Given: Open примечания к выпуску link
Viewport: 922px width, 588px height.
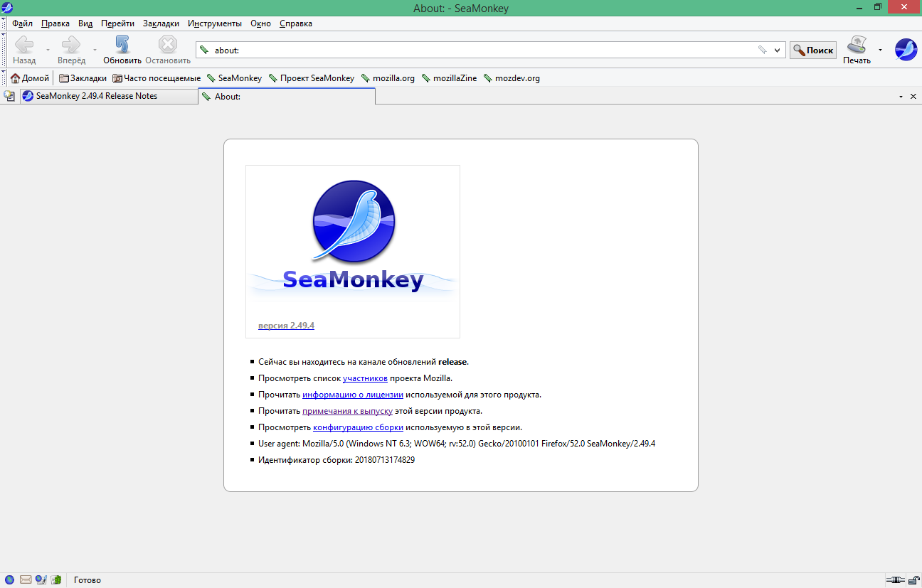Looking at the screenshot, I should click(347, 411).
